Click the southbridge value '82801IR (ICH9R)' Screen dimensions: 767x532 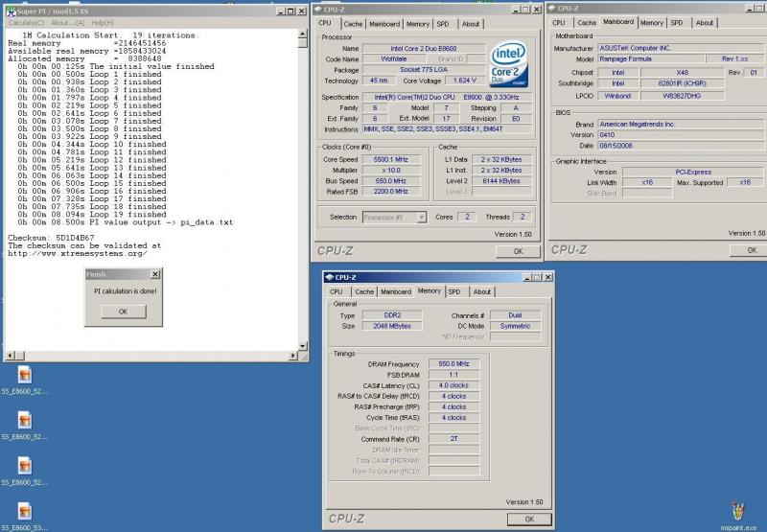pyautogui.click(x=682, y=83)
